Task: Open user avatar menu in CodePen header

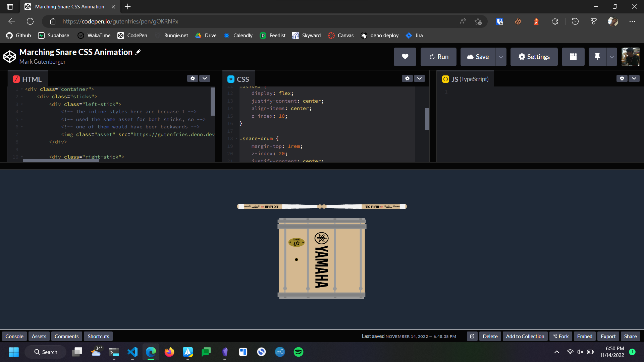Action: tap(631, 57)
